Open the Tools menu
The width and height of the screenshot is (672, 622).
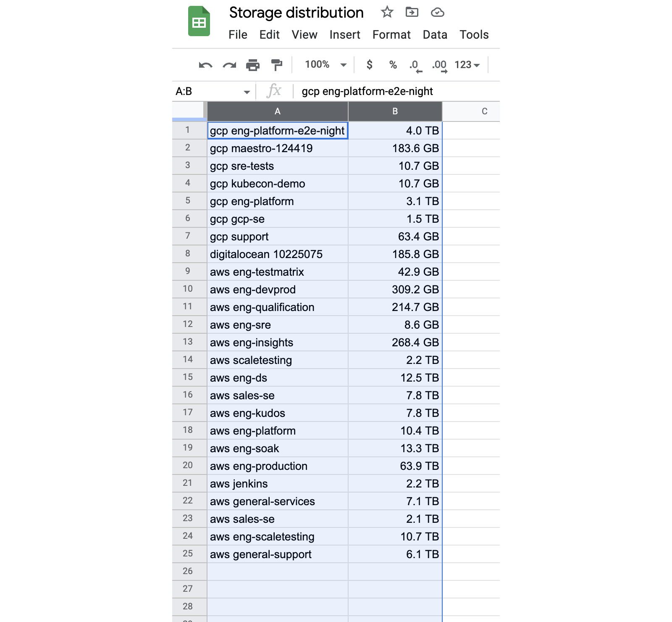point(474,34)
